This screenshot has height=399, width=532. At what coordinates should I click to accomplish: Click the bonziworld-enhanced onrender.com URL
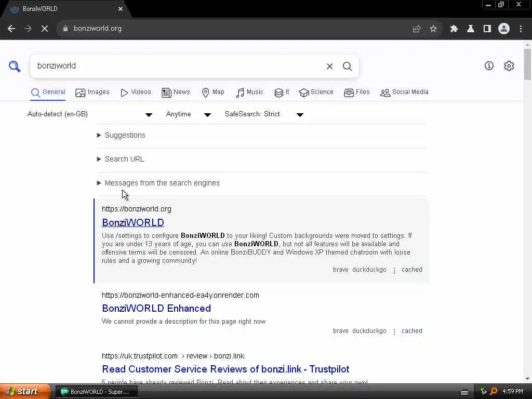coord(180,295)
